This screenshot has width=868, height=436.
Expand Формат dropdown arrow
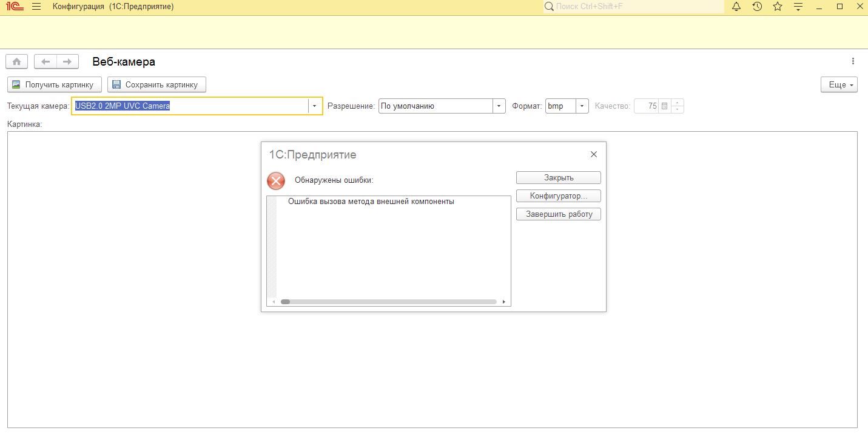(x=582, y=106)
